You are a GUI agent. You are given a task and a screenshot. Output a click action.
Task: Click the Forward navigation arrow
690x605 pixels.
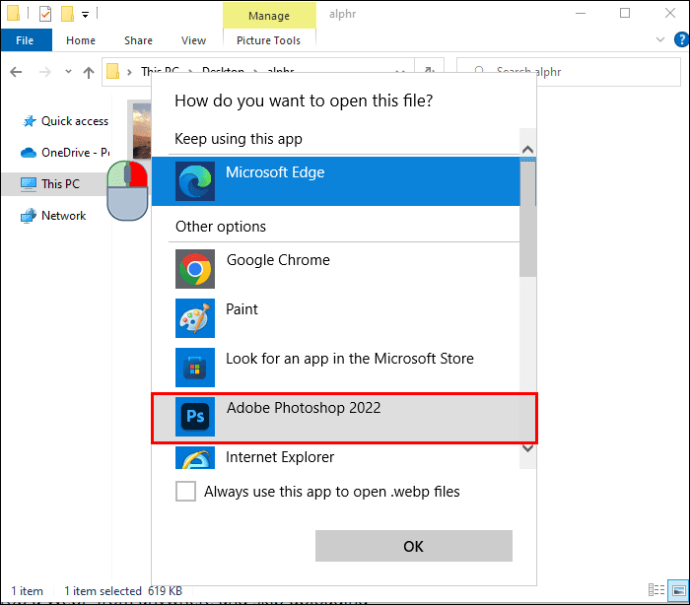(45, 72)
